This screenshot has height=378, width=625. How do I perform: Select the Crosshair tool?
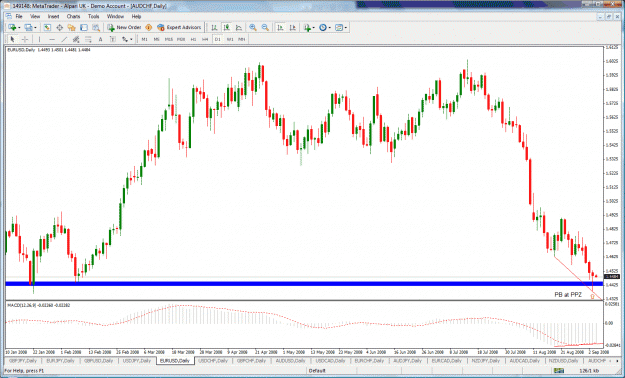tap(25, 39)
